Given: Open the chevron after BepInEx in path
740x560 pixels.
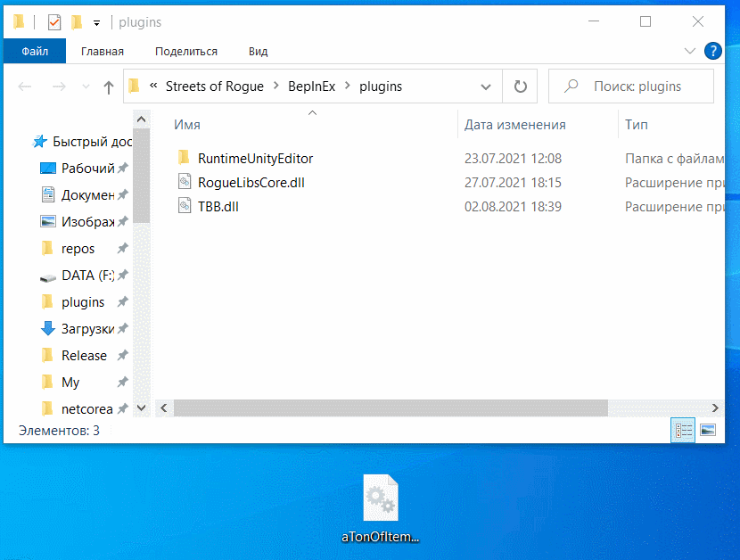Looking at the screenshot, I should tap(348, 86).
